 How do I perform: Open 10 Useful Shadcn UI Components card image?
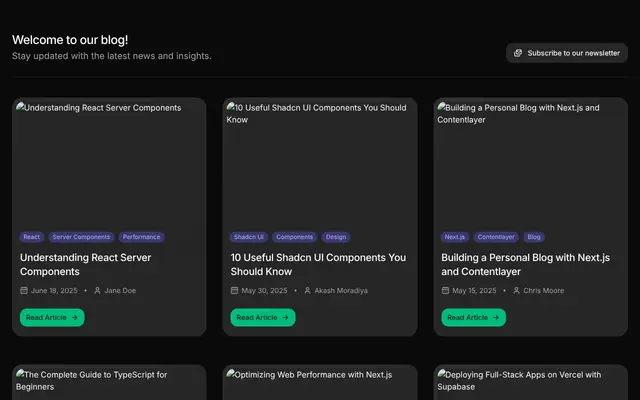320,161
